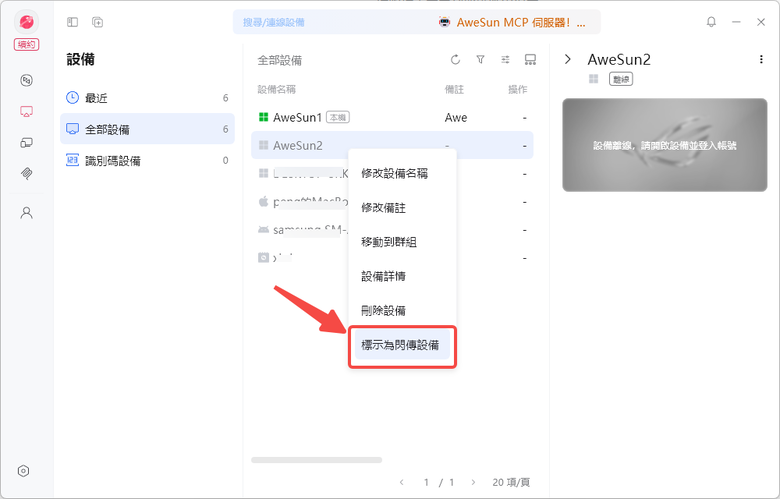Select the AweSun2 device row

click(392, 145)
